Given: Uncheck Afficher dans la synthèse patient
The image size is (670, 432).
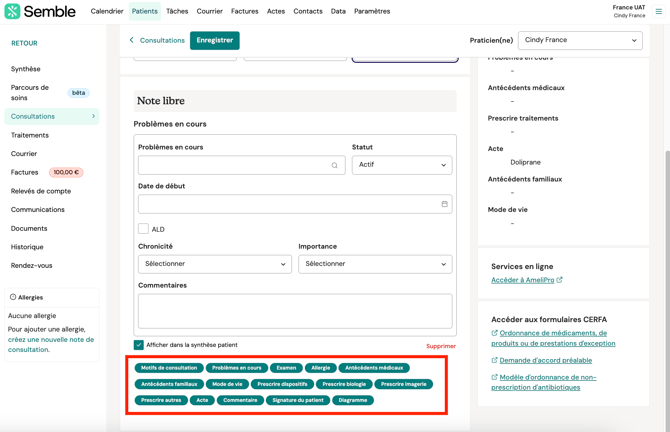Looking at the screenshot, I should [139, 345].
